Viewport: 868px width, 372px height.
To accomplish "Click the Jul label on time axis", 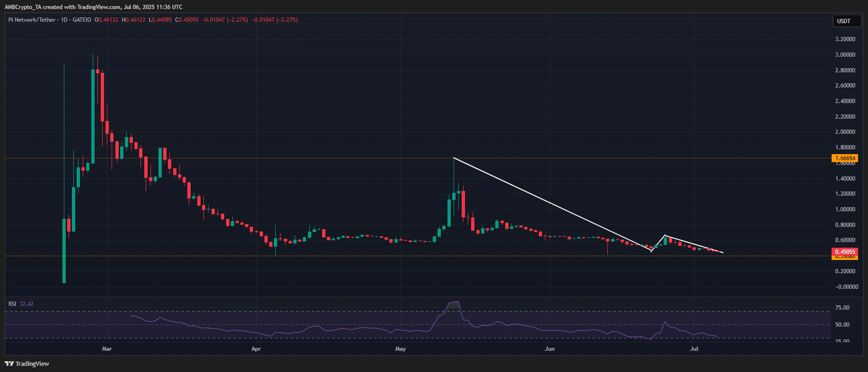I will tap(694, 349).
